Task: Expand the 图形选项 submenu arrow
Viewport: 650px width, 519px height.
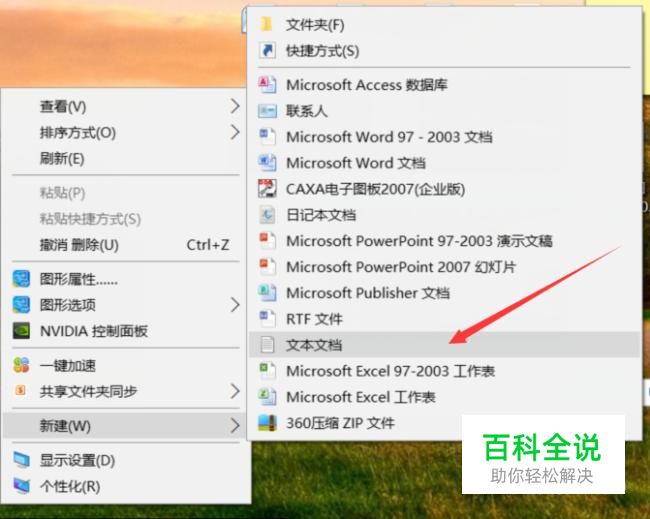Action: point(235,305)
